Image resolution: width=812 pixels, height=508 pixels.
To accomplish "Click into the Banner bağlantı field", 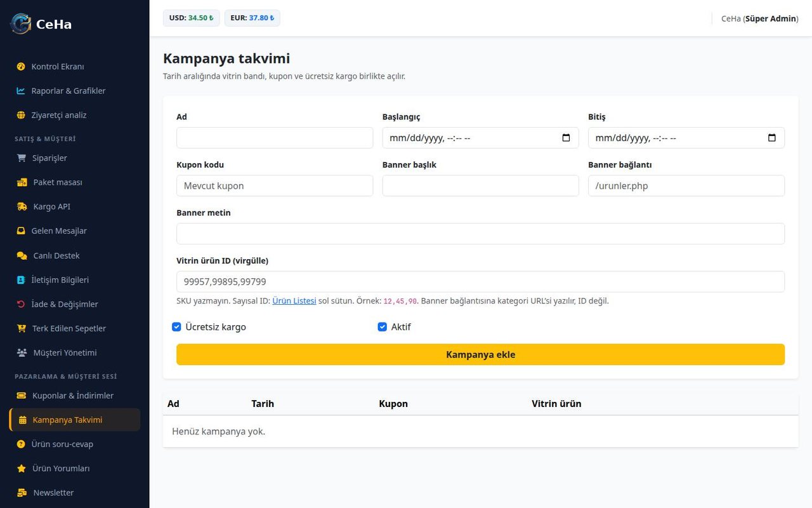I will click(686, 186).
